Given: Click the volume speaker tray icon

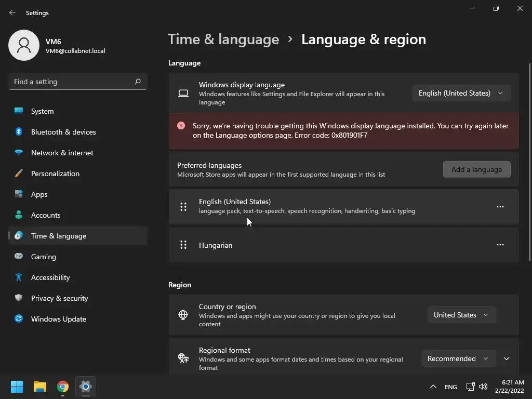Looking at the screenshot, I should pyautogui.click(x=483, y=387).
